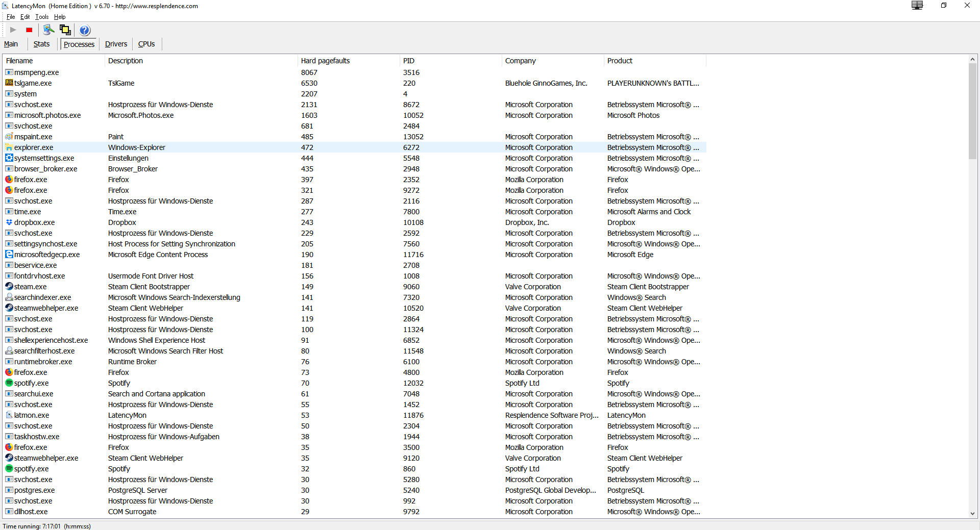980x530 pixels.
Task: Click the tslgame.exe icon
Action: tap(9, 83)
